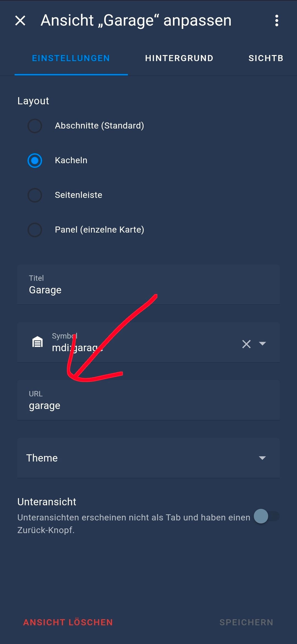Enable the Unteransicht switch
This screenshot has width=297, height=644.
(266, 516)
